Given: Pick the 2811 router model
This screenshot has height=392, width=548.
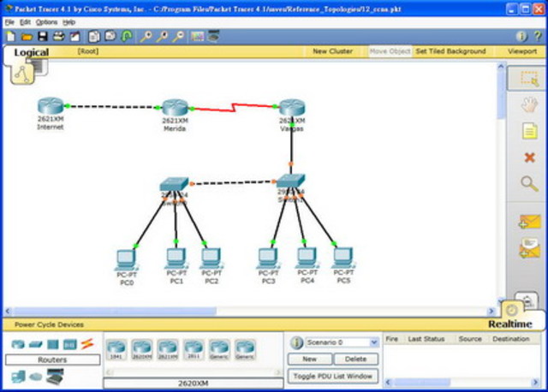Looking at the screenshot, I should tap(194, 349).
